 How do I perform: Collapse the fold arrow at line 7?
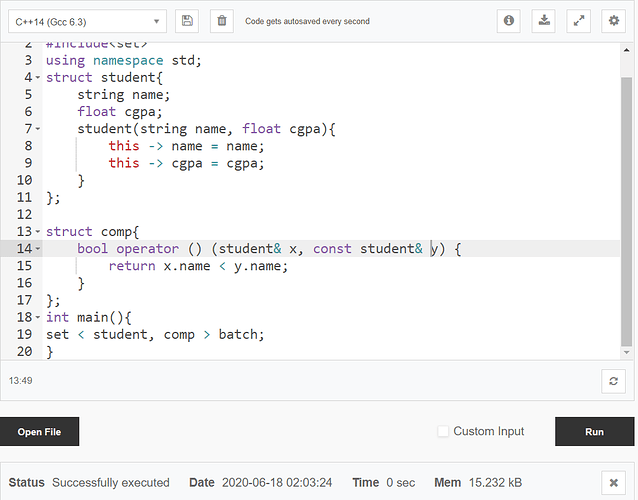pyautogui.click(x=38, y=129)
